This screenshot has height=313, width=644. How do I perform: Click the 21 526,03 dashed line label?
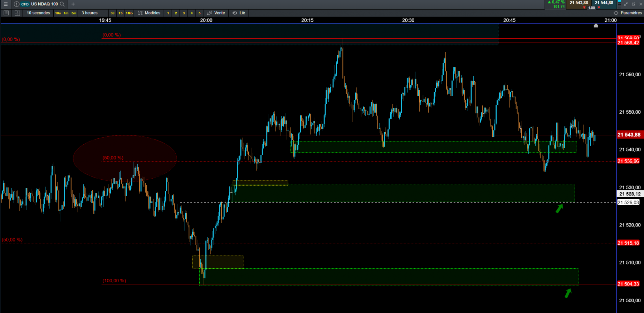pyautogui.click(x=628, y=203)
